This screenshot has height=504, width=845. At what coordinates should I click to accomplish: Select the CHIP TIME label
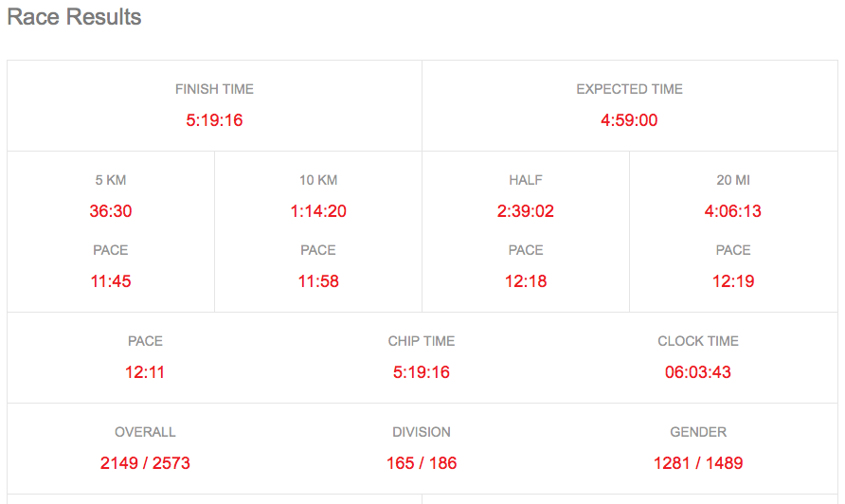[x=422, y=341]
